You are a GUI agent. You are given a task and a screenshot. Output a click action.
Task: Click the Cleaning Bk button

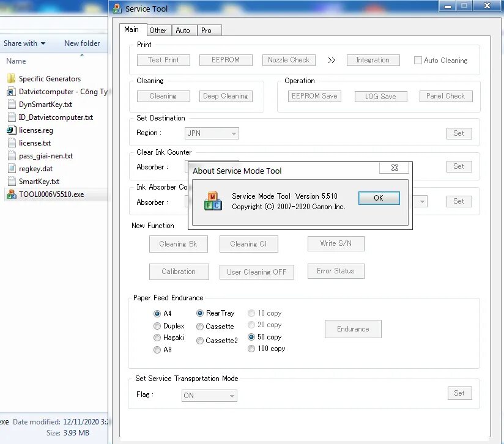179,244
